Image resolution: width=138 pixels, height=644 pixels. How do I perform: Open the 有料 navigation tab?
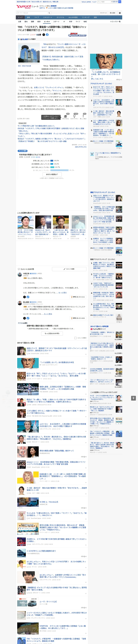(95, 17)
